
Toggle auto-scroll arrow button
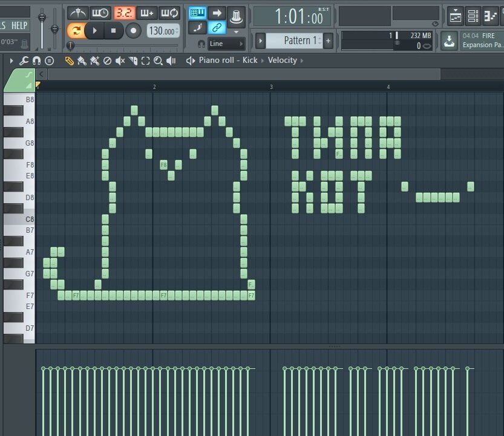[x=217, y=13]
